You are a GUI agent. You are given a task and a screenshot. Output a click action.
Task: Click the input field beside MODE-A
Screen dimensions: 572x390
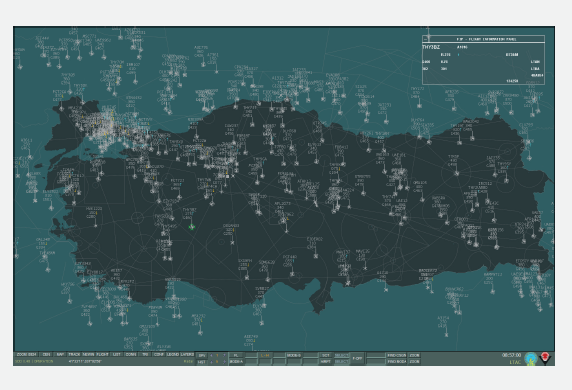251,362
